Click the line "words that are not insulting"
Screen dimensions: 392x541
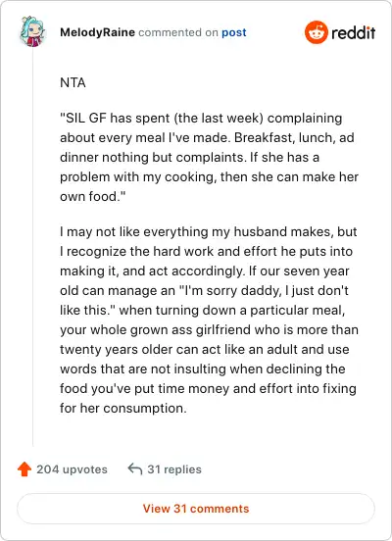tap(203, 369)
